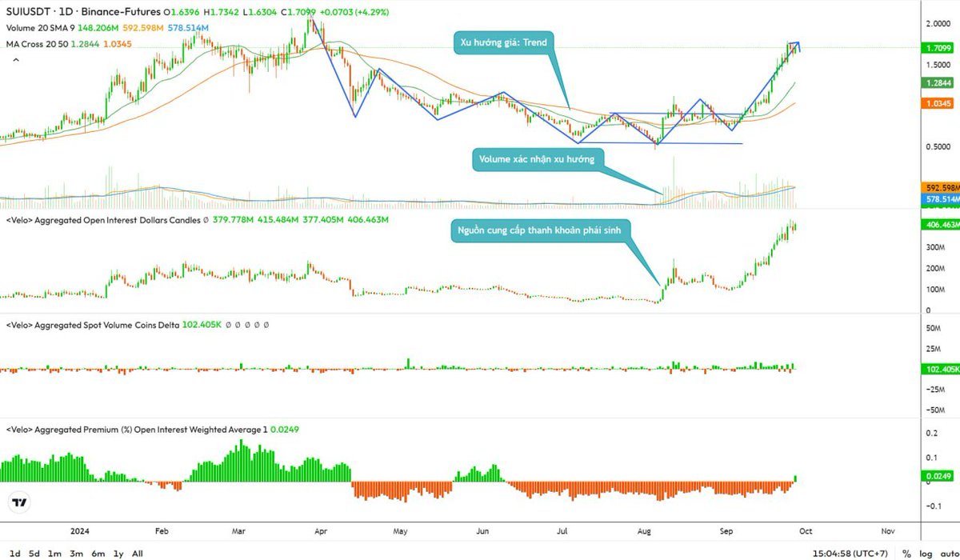This screenshot has height=560, width=960.
Task: Select the 5d time range button
Action: [x=34, y=553]
